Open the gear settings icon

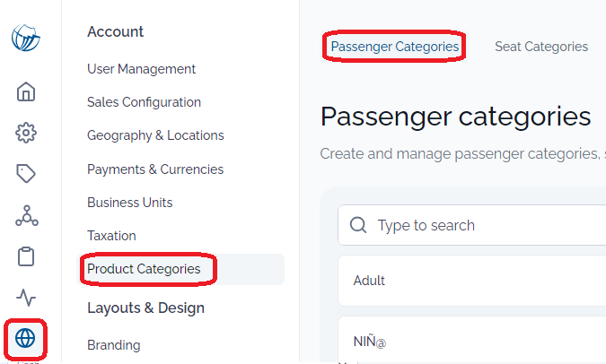[26, 133]
